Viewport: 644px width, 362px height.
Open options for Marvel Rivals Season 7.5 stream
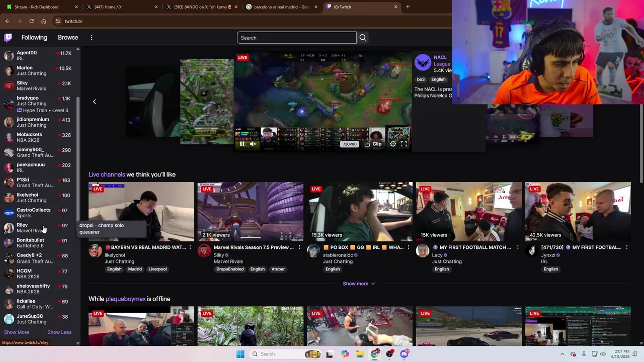point(299,247)
